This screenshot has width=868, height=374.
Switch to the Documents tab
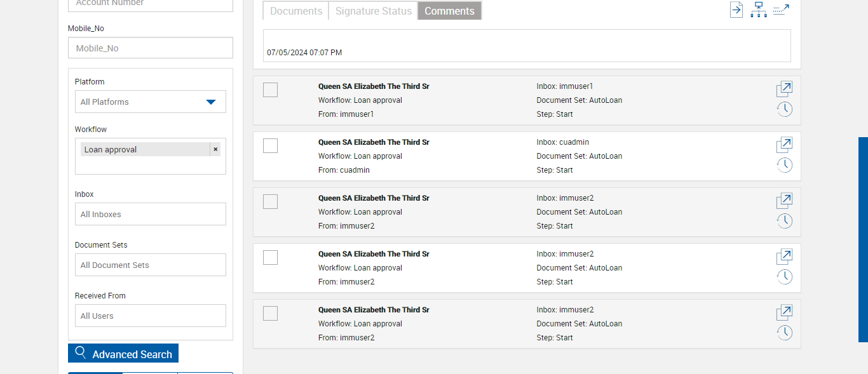[x=296, y=11]
